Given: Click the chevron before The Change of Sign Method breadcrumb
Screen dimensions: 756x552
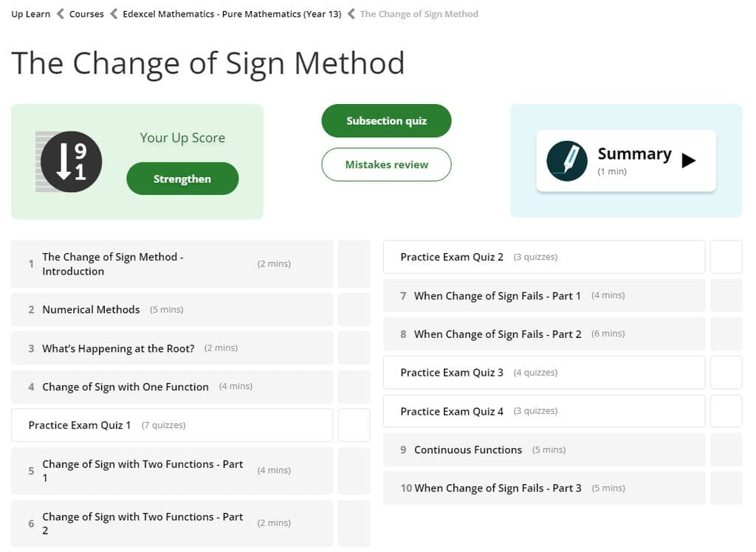Looking at the screenshot, I should (x=353, y=13).
